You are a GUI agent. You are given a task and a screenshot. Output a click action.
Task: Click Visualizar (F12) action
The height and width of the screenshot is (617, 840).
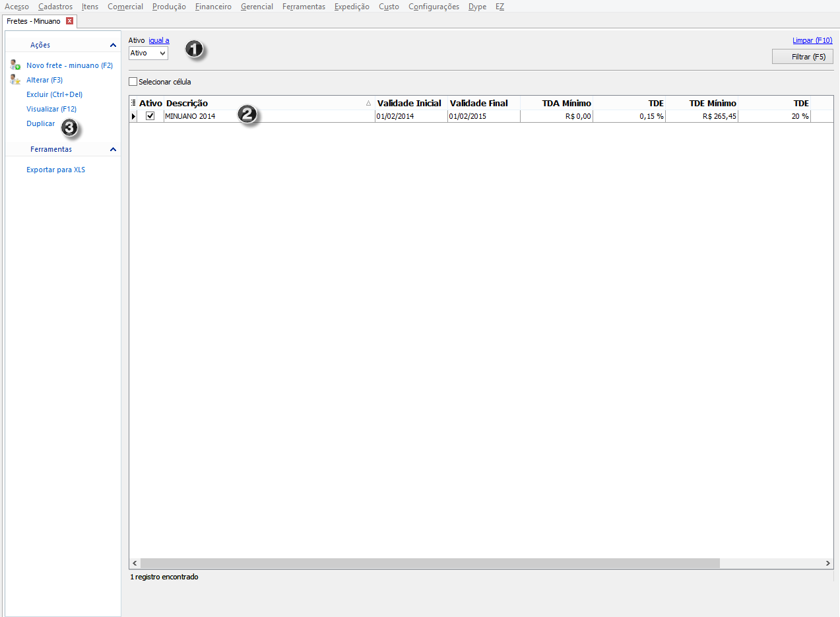51,109
